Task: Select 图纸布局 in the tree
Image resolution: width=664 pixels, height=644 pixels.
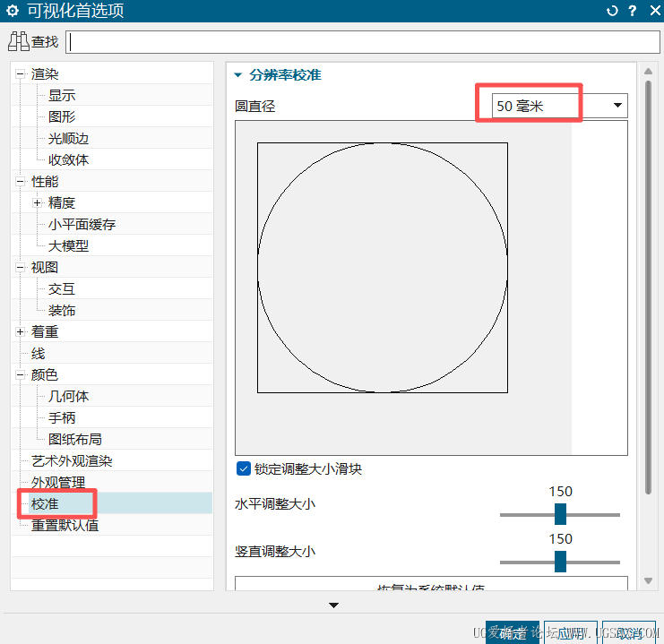Action: coord(75,439)
